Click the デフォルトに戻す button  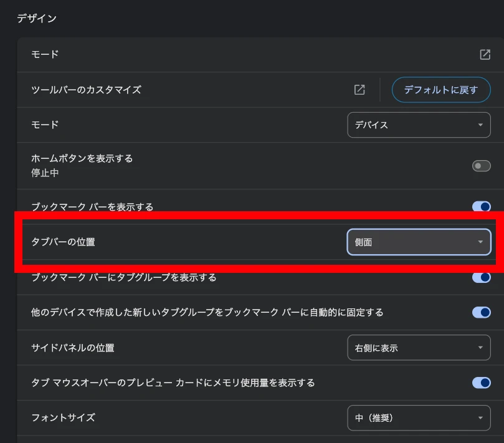coord(440,90)
